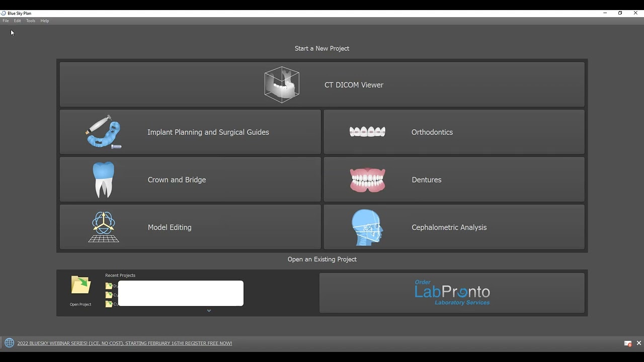Click the Start a New Project heading
Screen dimensions: 644x362
coord(322,48)
